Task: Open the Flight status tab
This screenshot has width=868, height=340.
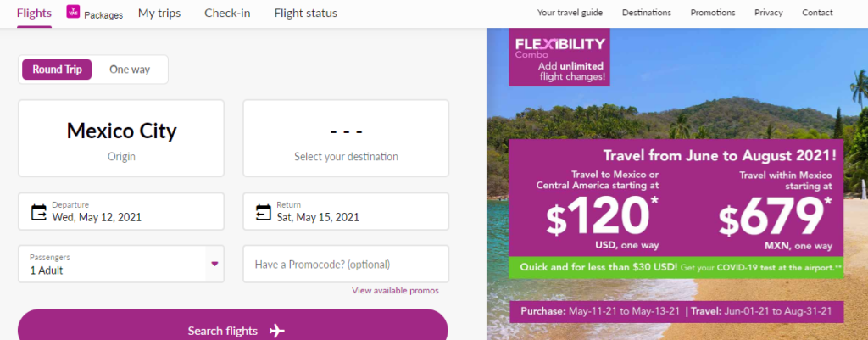Action: [x=306, y=14]
